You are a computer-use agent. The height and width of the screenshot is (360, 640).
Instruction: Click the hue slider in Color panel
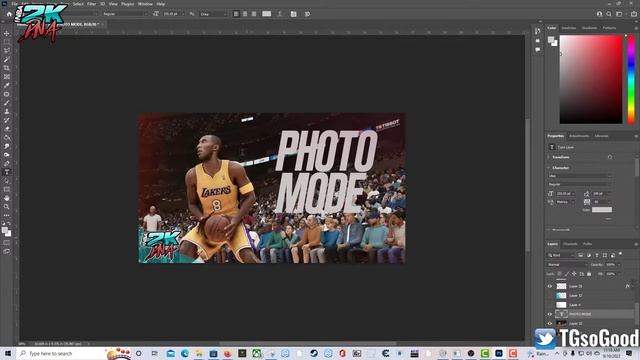pyautogui.click(x=631, y=79)
